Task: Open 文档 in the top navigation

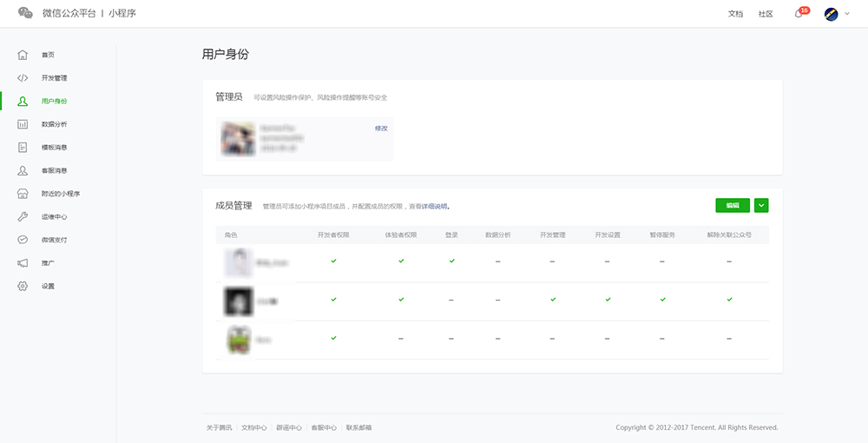Action: (x=735, y=14)
